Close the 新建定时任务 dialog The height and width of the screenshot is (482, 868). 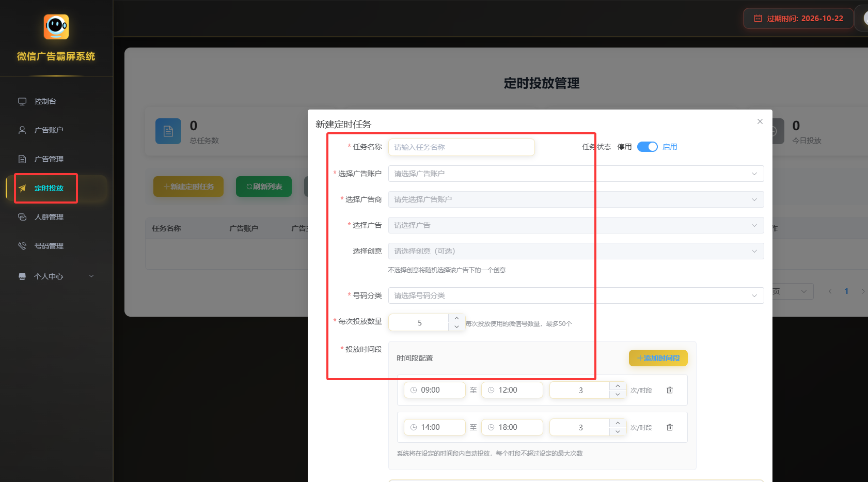click(x=760, y=121)
